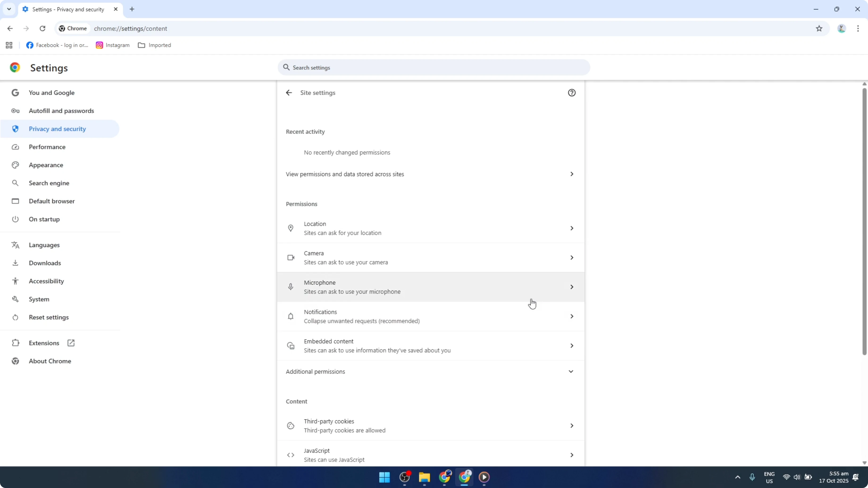Click the Third-party cookies icon
Image resolution: width=868 pixels, height=488 pixels.
[x=290, y=425]
